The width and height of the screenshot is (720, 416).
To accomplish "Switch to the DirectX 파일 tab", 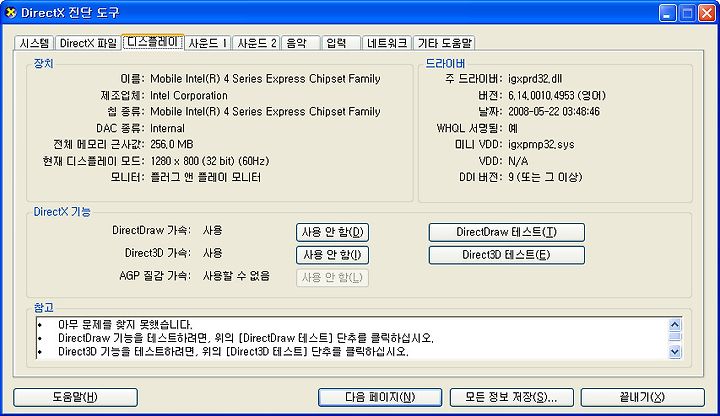I will pos(88,43).
